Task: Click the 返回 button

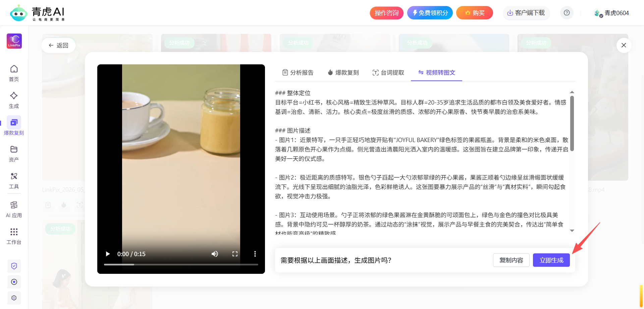Action: [58, 45]
